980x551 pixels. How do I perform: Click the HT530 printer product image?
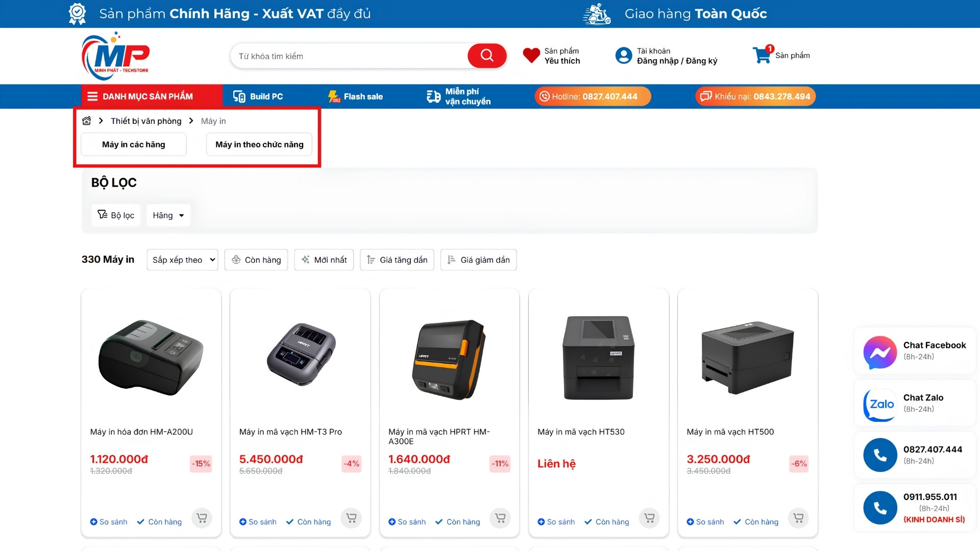(598, 358)
